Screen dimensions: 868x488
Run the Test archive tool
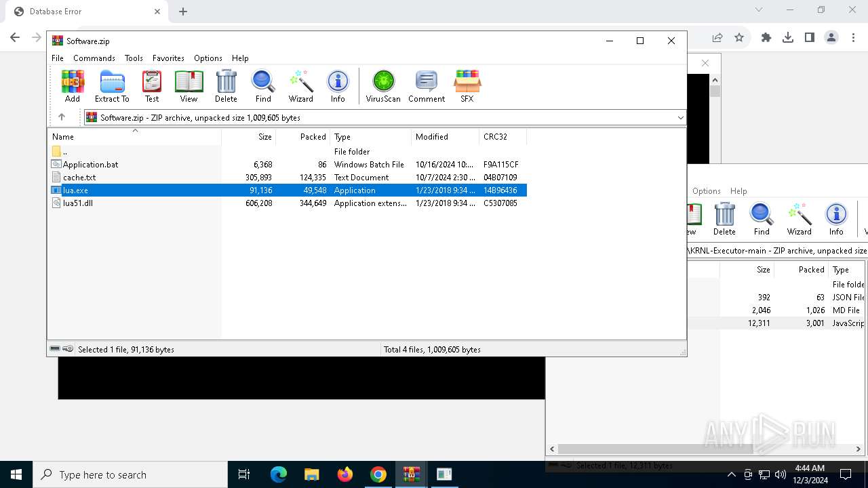coord(152,86)
